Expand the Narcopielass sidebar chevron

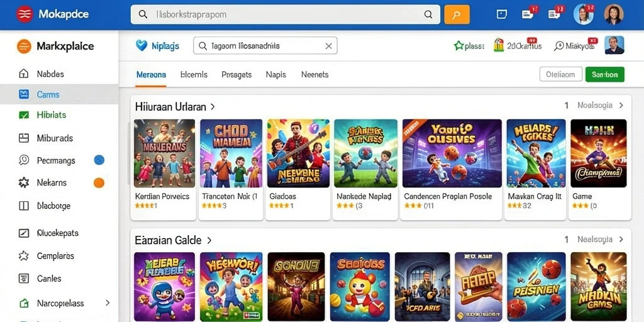click(108, 303)
